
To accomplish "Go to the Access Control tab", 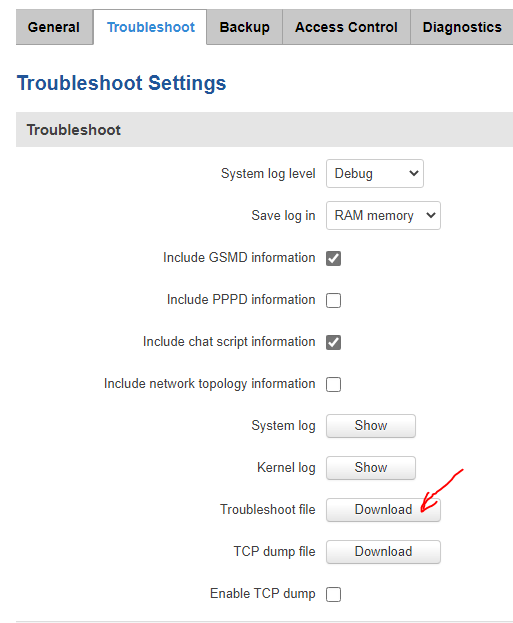I will point(346,27).
